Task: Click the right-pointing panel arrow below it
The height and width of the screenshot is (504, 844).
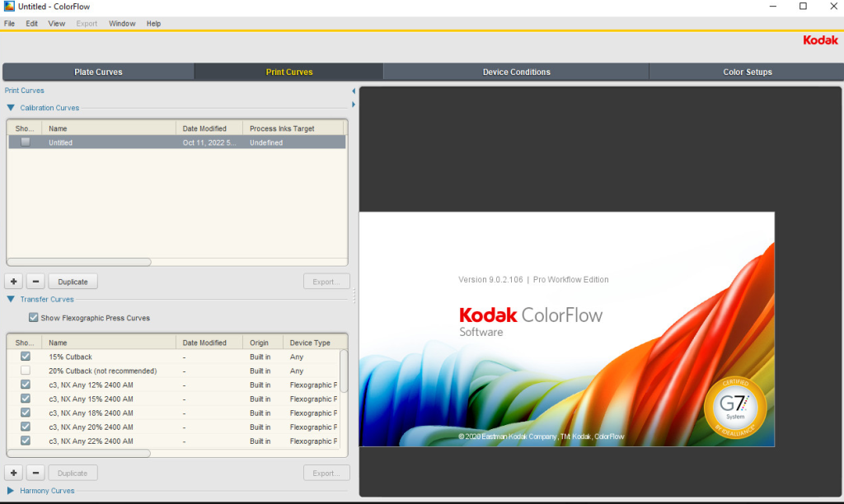Action: tap(354, 105)
